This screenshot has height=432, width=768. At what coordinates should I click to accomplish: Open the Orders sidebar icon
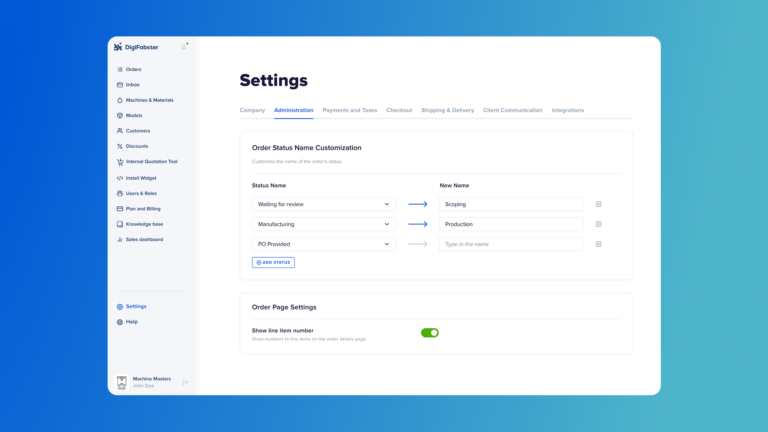click(120, 69)
